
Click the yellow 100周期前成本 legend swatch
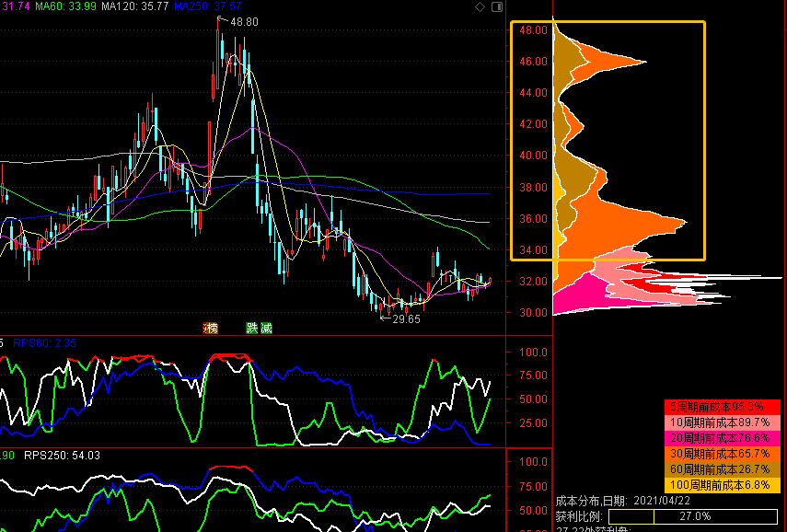pos(722,484)
